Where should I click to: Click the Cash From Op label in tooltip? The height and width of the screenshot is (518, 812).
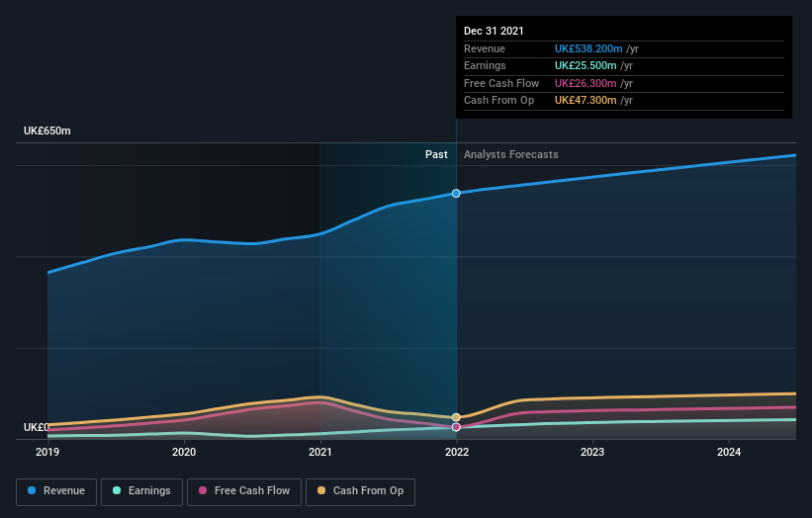pos(498,101)
